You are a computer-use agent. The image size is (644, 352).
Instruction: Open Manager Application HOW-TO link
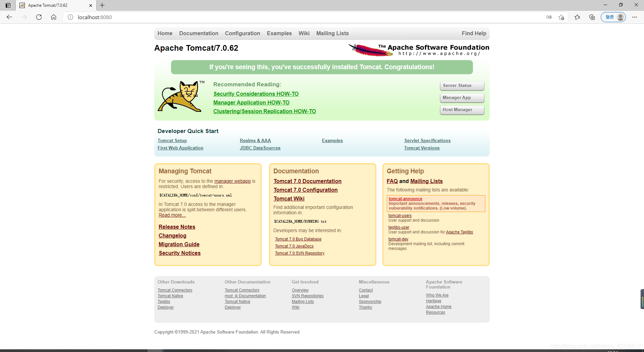tap(251, 103)
